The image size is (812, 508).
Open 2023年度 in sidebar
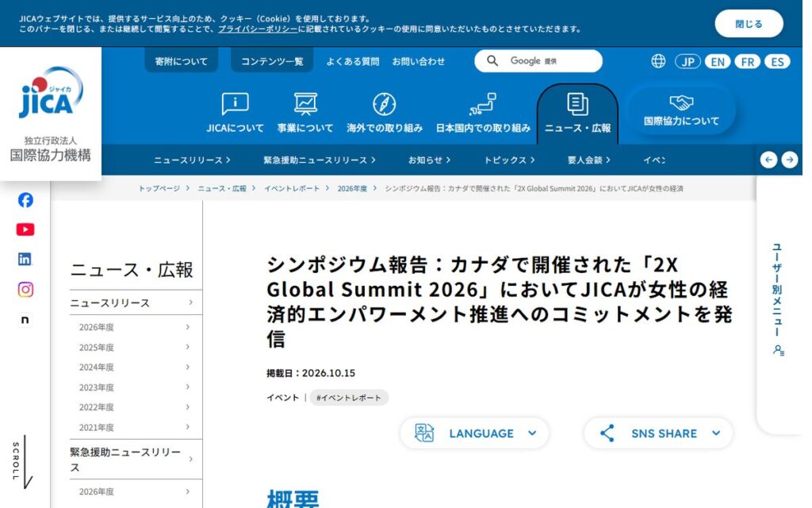[x=136, y=387]
